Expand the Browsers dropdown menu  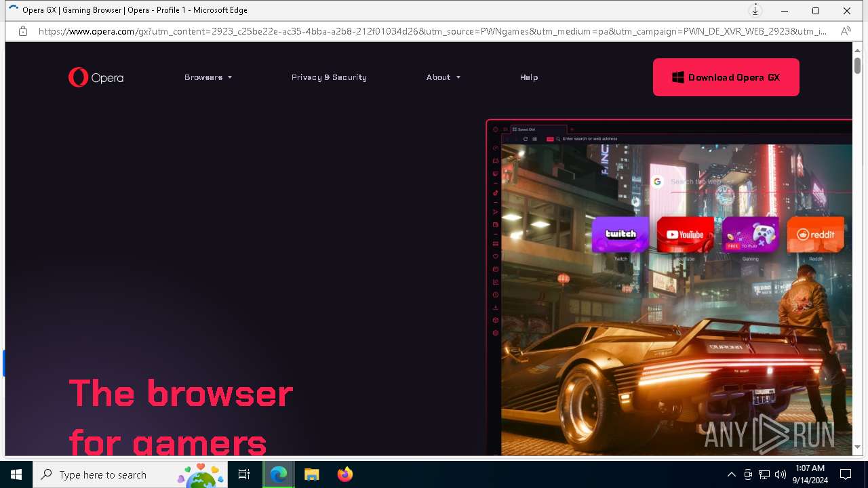[x=208, y=77]
